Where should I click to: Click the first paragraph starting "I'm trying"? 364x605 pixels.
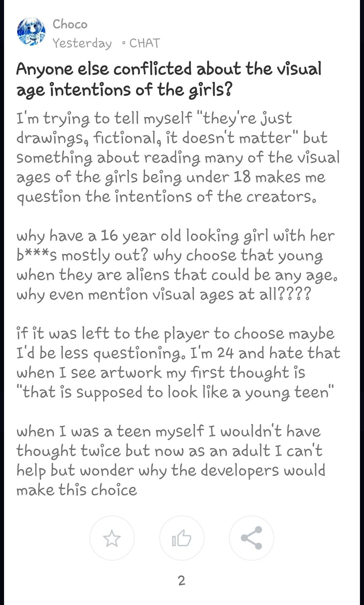pyautogui.click(x=178, y=157)
